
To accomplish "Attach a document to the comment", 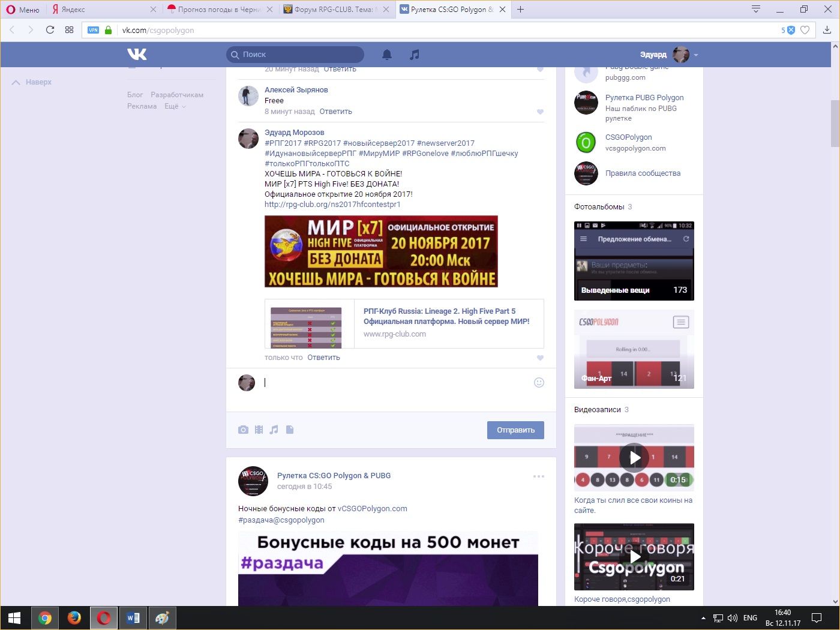I will pyautogui.click(x=290, y=430).
